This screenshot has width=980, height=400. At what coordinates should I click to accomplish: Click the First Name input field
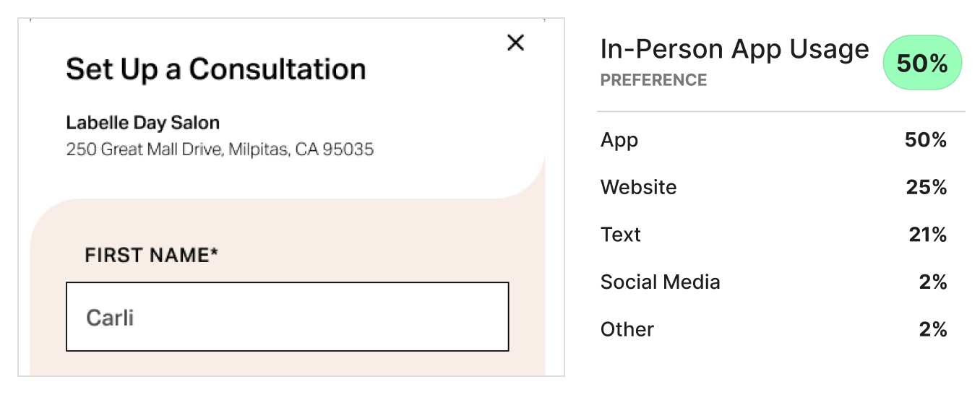pos(287,317)
